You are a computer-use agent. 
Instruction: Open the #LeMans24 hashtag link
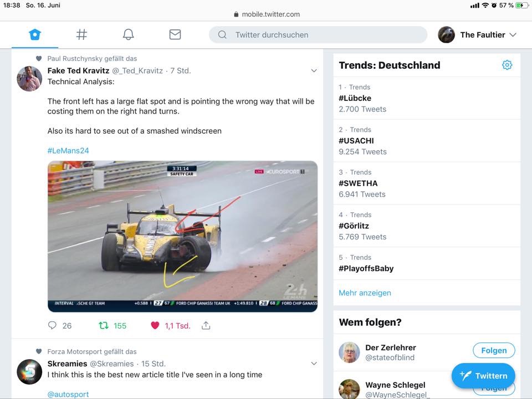point(68,151)
